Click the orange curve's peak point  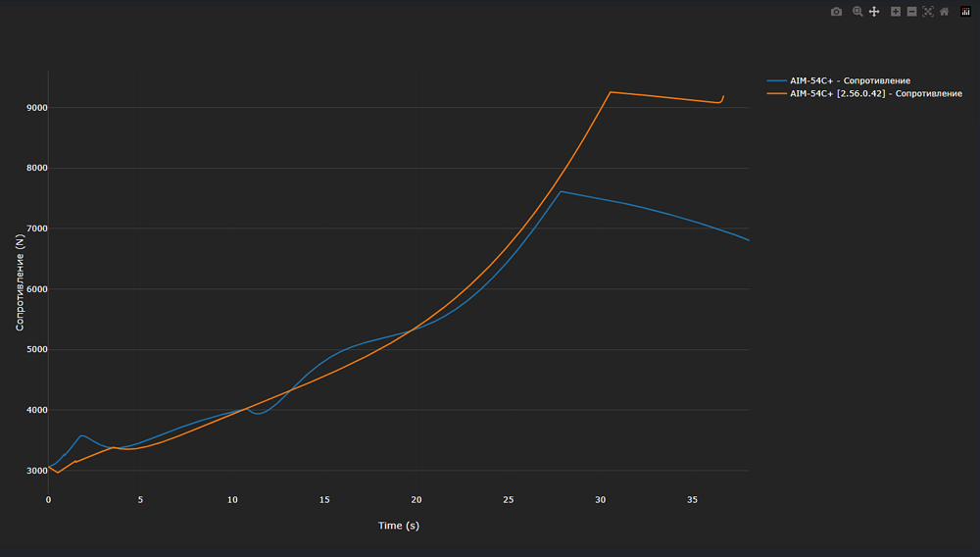coord(610,92)
